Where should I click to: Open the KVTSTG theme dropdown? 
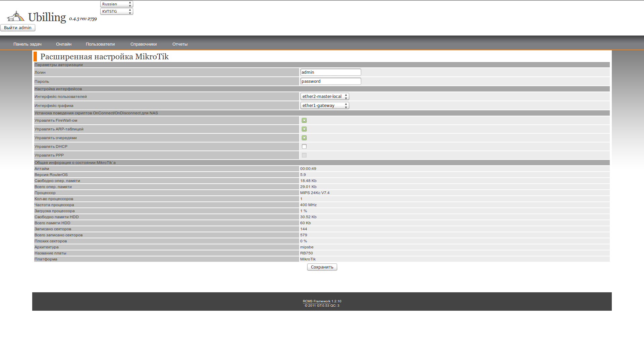pyautogui.click(x=116, y=11)
